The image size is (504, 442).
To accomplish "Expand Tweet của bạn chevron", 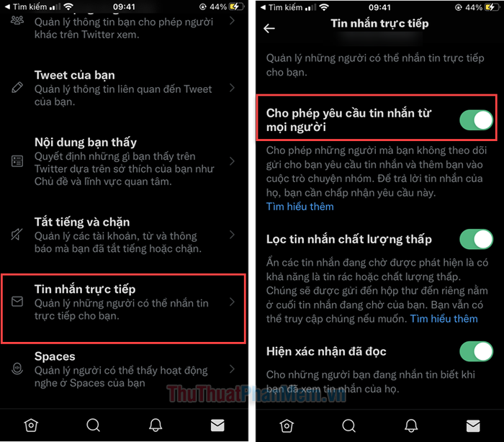I will (232, 88).
